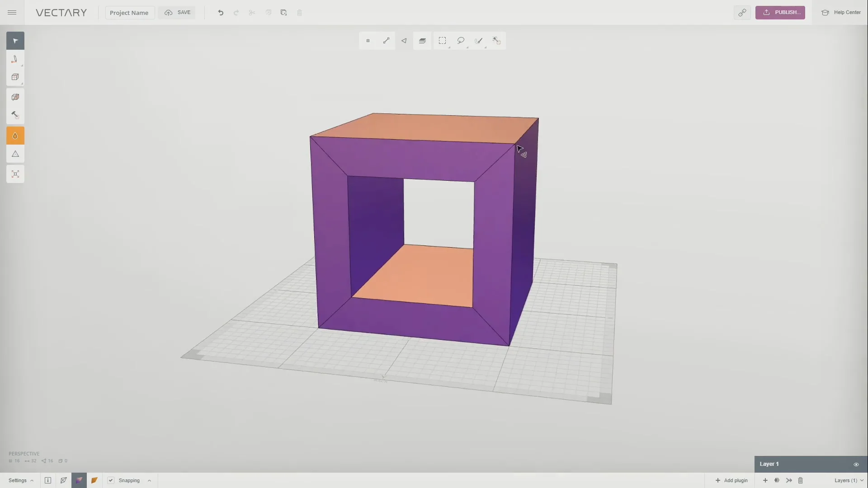Open the Layers (1) dropdown

[848, 480]
